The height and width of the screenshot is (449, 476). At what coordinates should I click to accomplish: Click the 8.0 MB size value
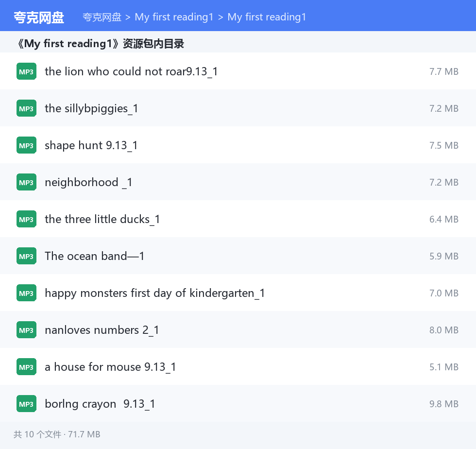pos(444,330)
